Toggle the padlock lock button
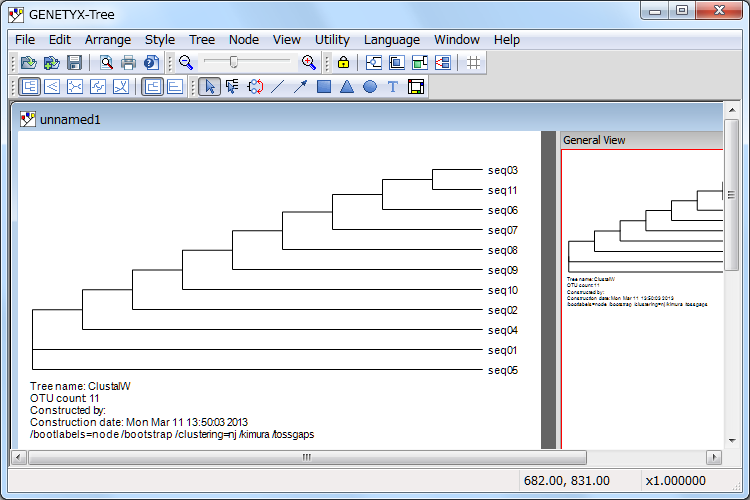 click(343, 63)
